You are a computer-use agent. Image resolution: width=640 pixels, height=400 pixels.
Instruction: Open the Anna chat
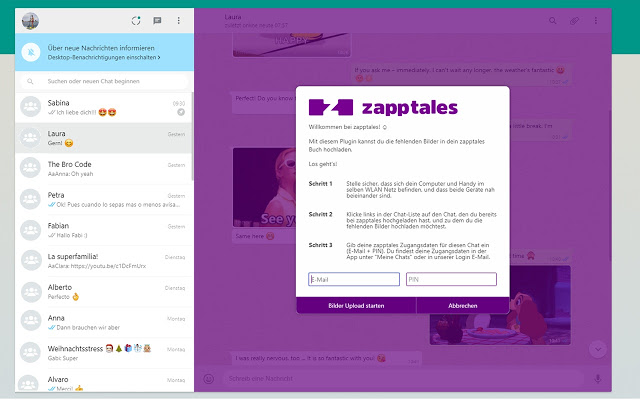click(x=104, y=322)
